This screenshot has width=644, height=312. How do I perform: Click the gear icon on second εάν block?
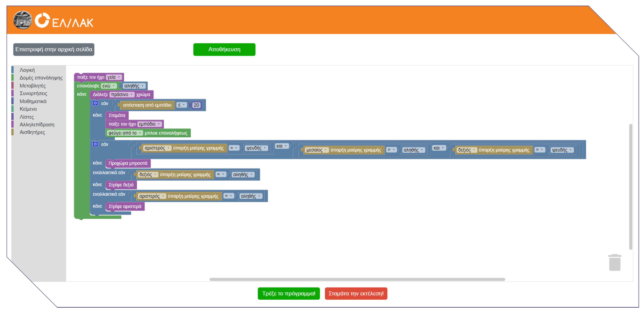point(95,144)
